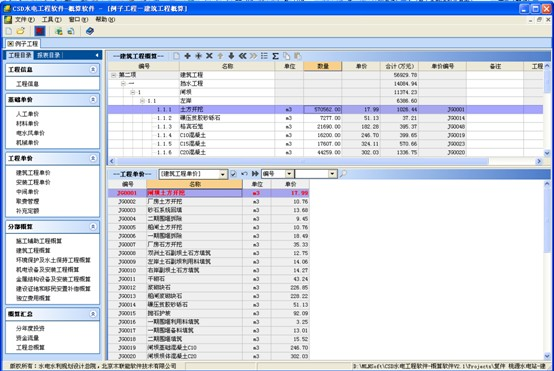Select the 1.1.3 格宾石笼 row
This screenshot has height=371, width=554.
click(x=325, y=126)
